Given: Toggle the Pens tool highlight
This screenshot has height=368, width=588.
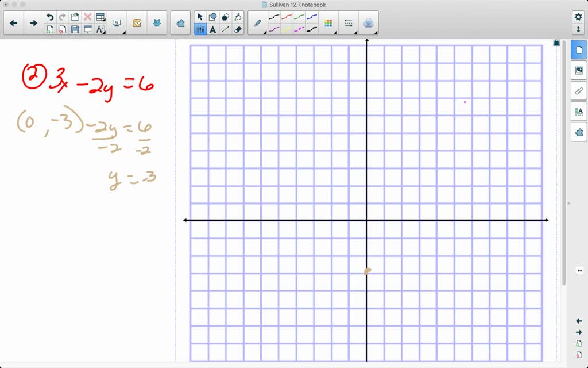Looking at the screenshot, I should 201,28.
